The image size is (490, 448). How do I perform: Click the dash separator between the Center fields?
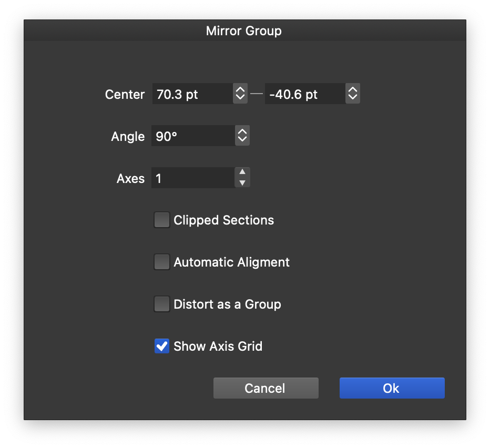pos(256,94)
